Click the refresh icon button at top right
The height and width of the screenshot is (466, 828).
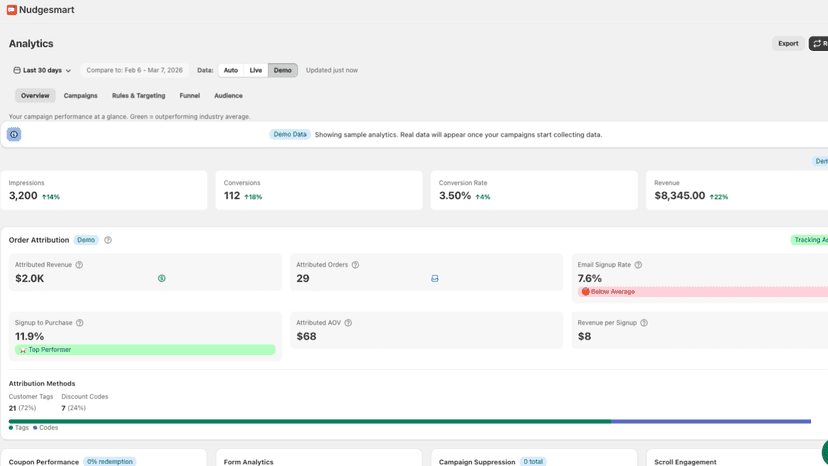tap(818, 43)
